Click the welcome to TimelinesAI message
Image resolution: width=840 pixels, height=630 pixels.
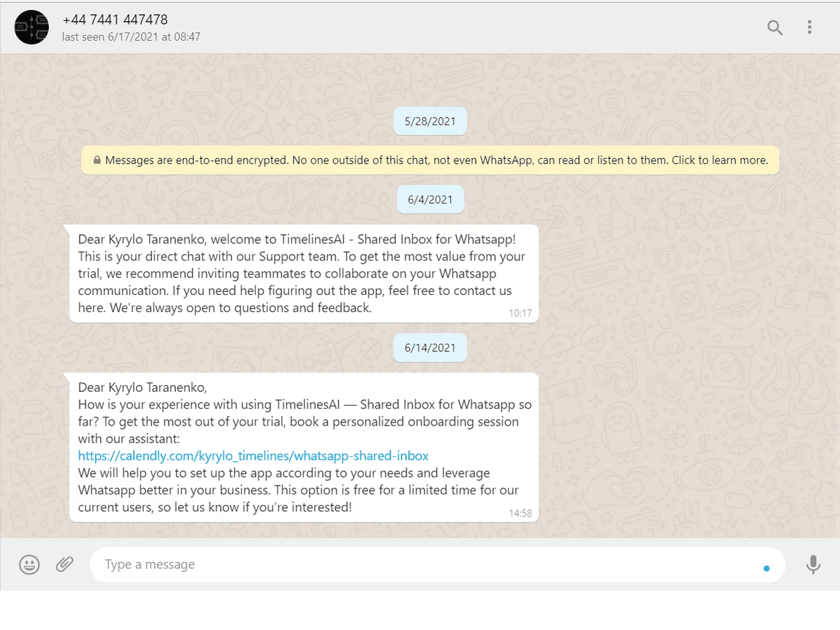pos(304,274)
